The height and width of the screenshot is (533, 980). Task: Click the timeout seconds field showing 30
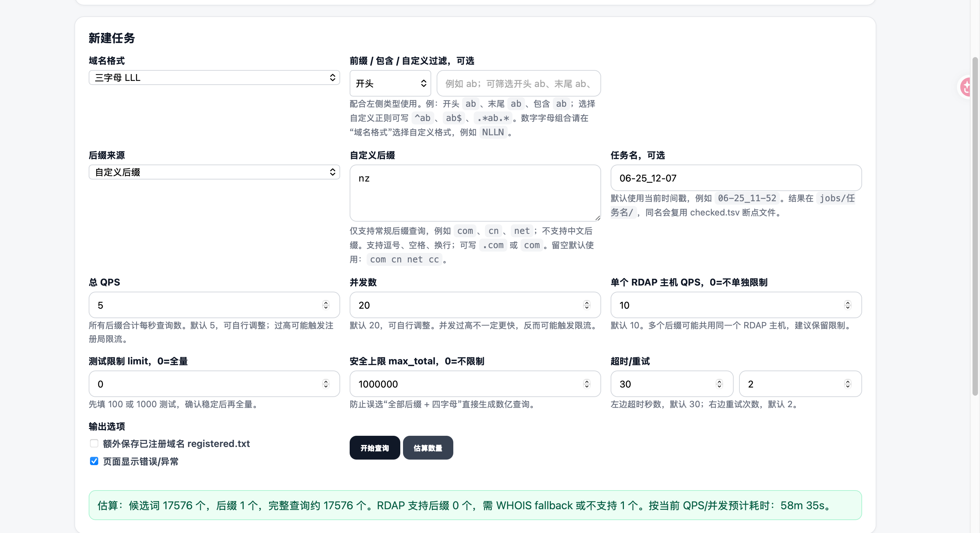672,384
